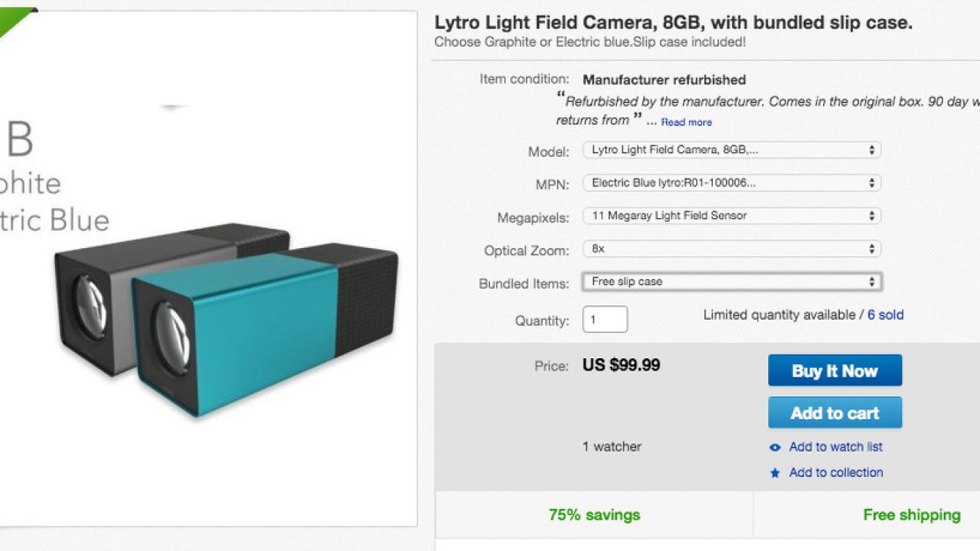Click the Add to watch list link
This screenshot has height=551, width=980.
(x=835, y=447)
